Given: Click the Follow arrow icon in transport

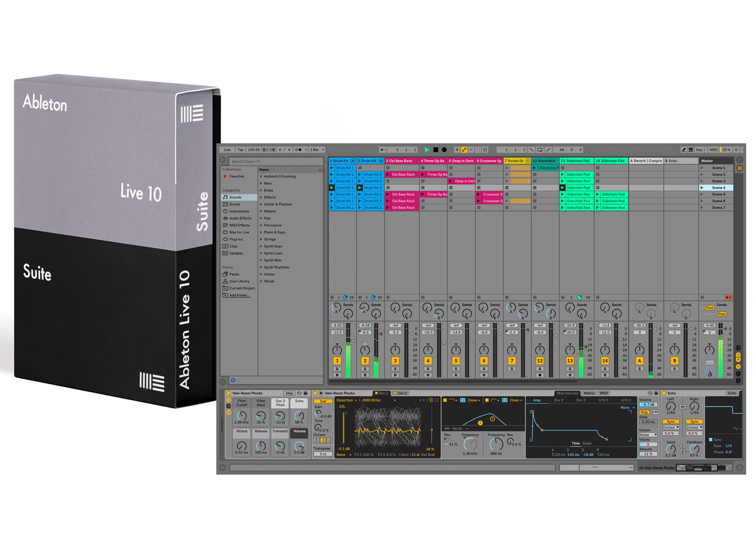Looking at the screenshot, I should [383, 150].
